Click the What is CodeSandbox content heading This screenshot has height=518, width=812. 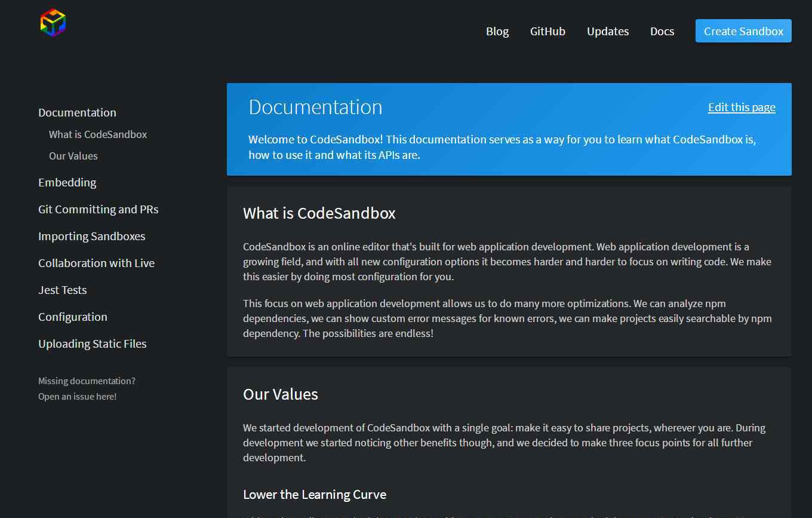319,213
